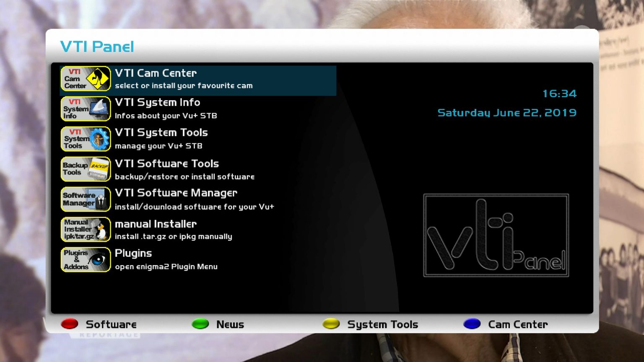
Task: Open the VTI System Tools gear icon
Action: coord(86,139)
